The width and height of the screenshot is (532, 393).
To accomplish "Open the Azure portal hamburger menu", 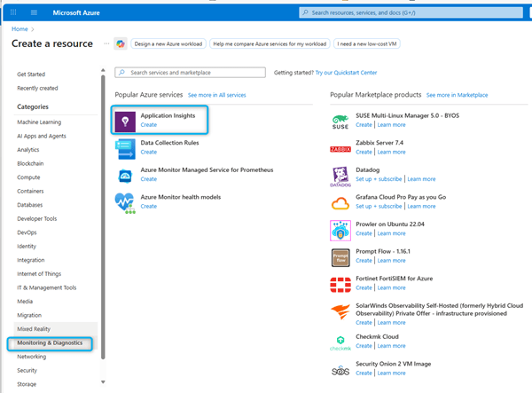I will (x=34, y=12).
